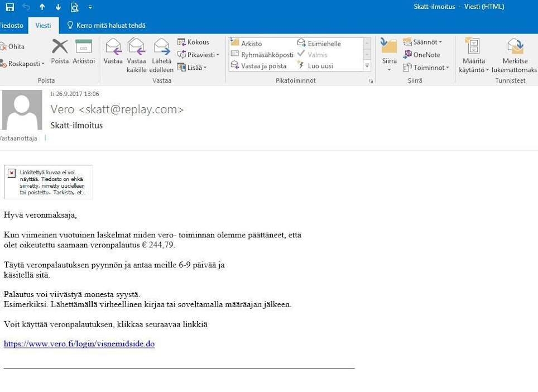Click the Save icon in the title bar
Screen dimensions: 538x392
click(x=9, y=7)
